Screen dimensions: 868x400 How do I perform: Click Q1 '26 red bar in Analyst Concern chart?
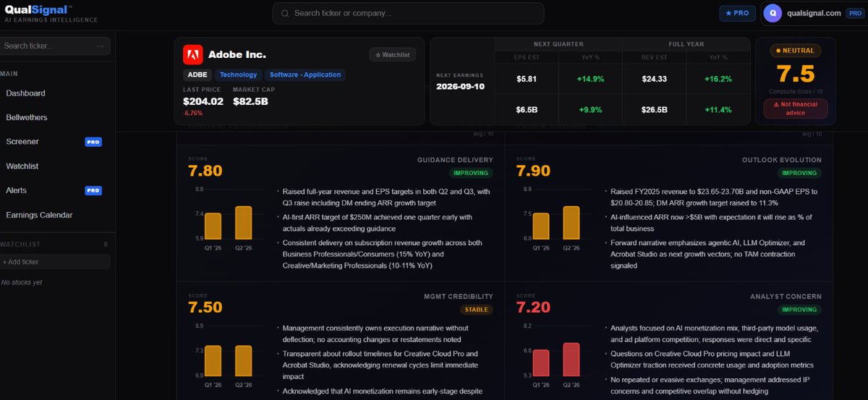pyautogui.click(x=541, y=362)
